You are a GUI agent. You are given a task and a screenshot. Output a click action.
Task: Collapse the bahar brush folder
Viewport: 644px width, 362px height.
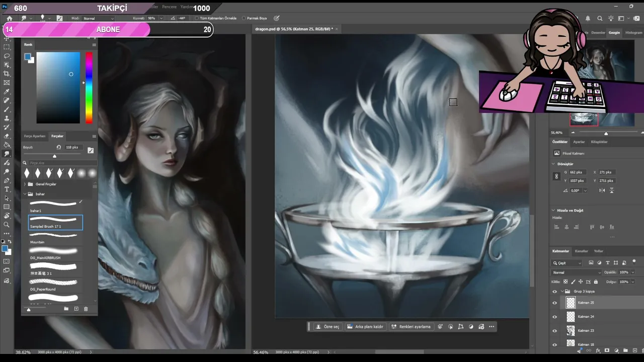(x=25, y=194)
